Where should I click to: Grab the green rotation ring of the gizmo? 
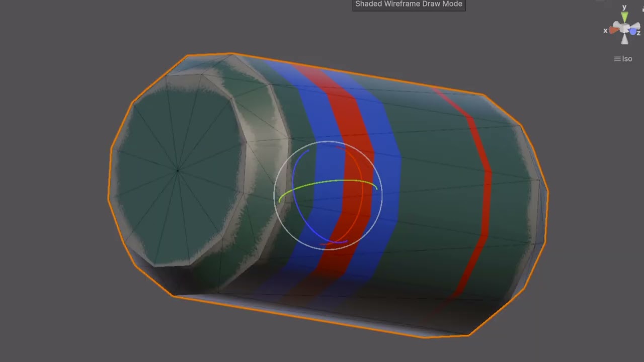click(328, 182)
